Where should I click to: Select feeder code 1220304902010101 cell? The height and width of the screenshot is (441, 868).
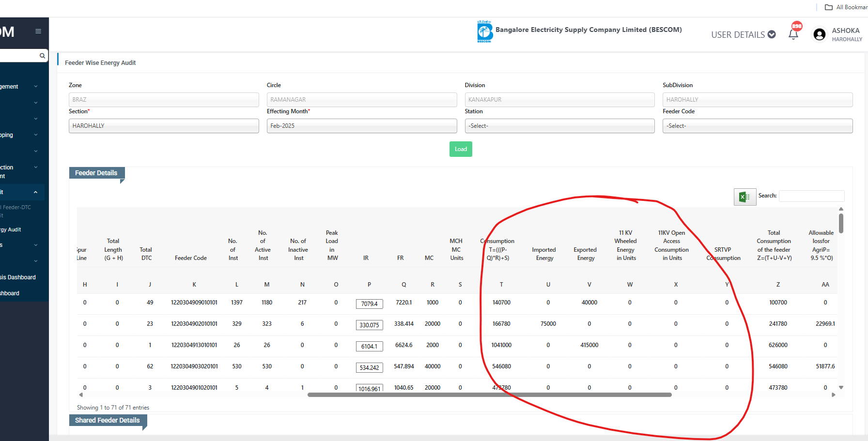194,324
